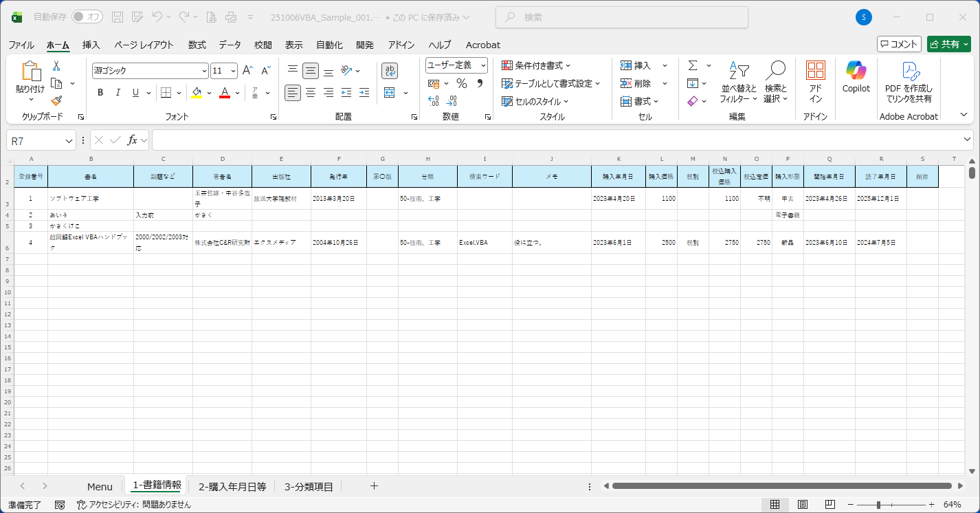Click the 共有 share button

click(948, 44)
